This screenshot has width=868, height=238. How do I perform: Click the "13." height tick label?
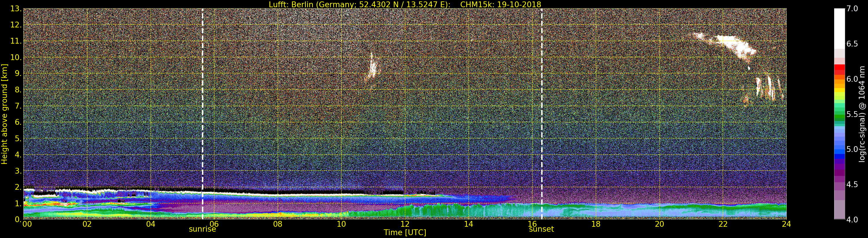(x=16, y=9)
